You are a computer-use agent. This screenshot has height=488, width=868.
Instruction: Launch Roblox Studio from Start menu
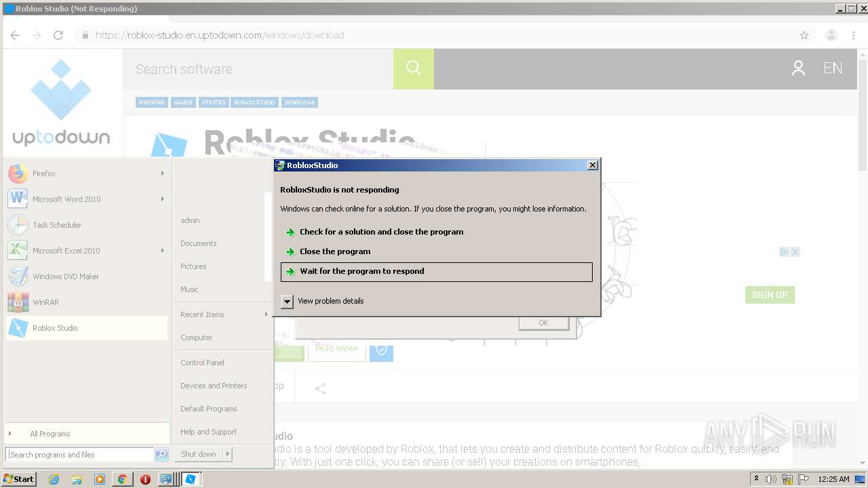[x=86, y=328]
